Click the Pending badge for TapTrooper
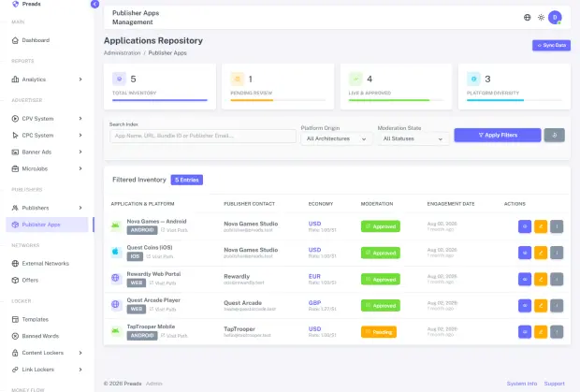 click(x=379, y=332)
